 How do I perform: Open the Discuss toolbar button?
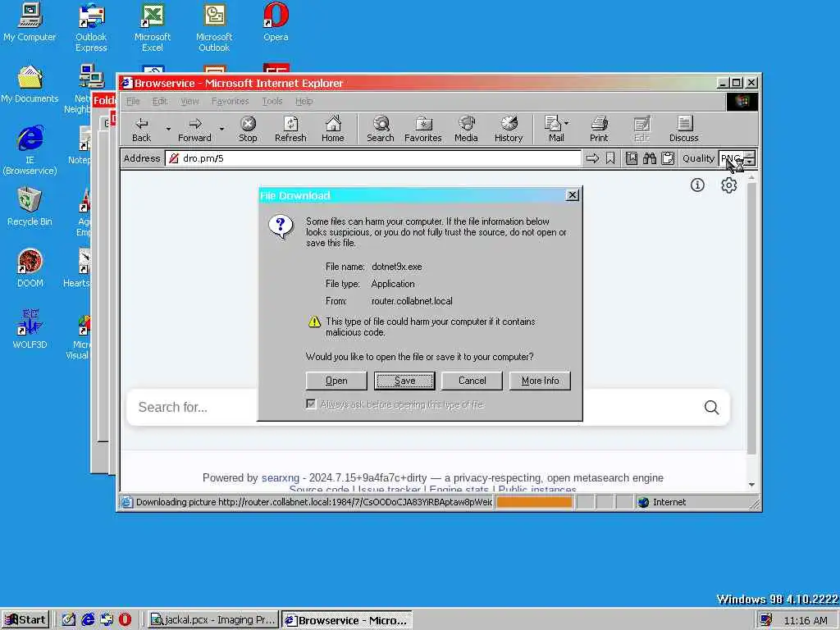pyautogui.click(x=684, y=129)
